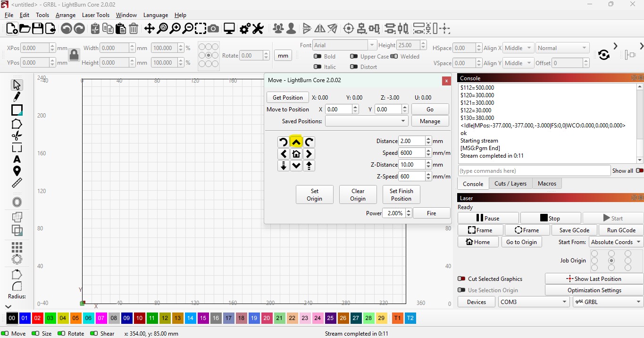Pick the Position Laser marker tool
The width and height of the screenshot is (644, 338).
click(17, 171)
